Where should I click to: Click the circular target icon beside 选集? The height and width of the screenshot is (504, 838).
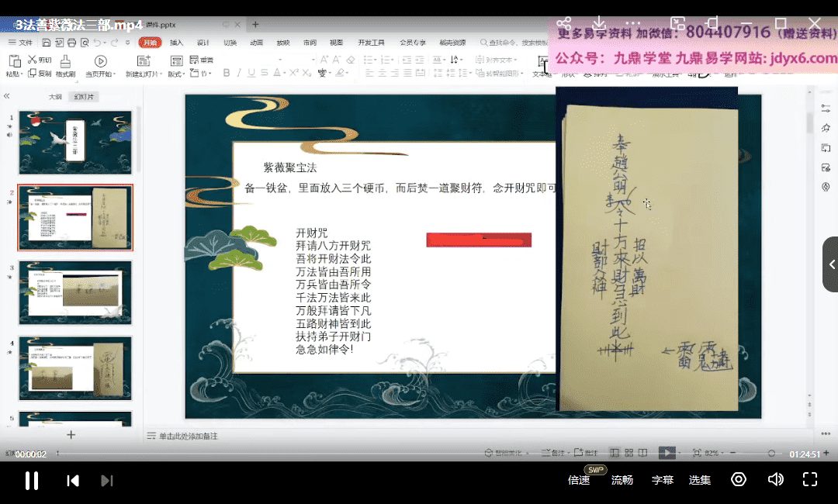[739, 480]
